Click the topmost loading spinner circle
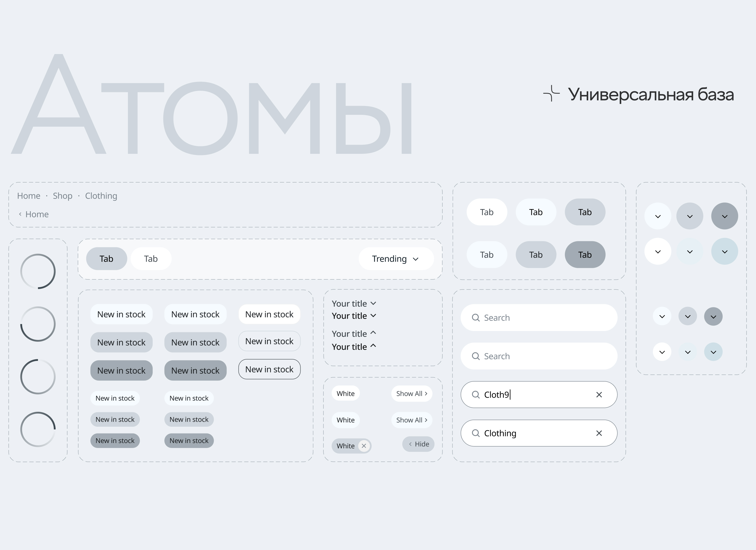Image resolution: width=756 pixels, height=550 pixels. click(x=38, y=271)
